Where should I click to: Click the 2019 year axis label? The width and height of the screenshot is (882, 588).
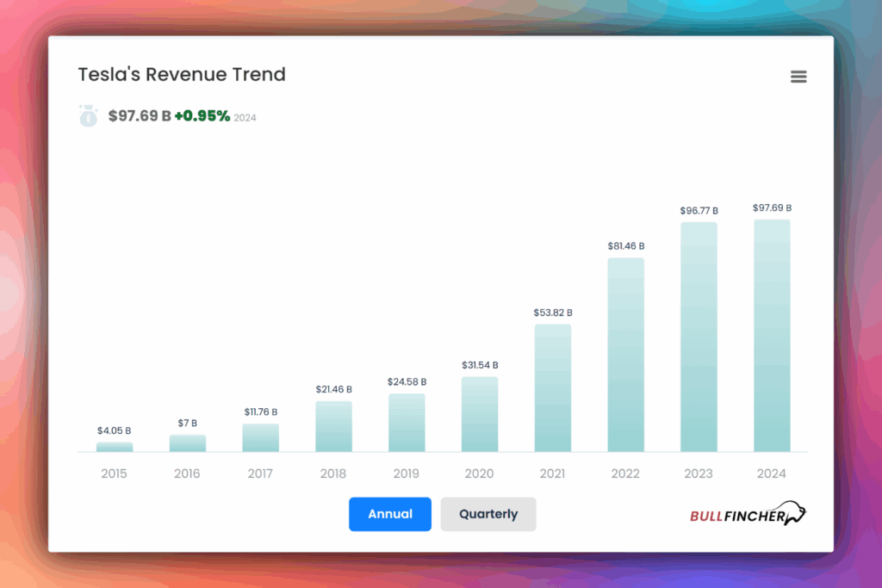pos(406,473)
